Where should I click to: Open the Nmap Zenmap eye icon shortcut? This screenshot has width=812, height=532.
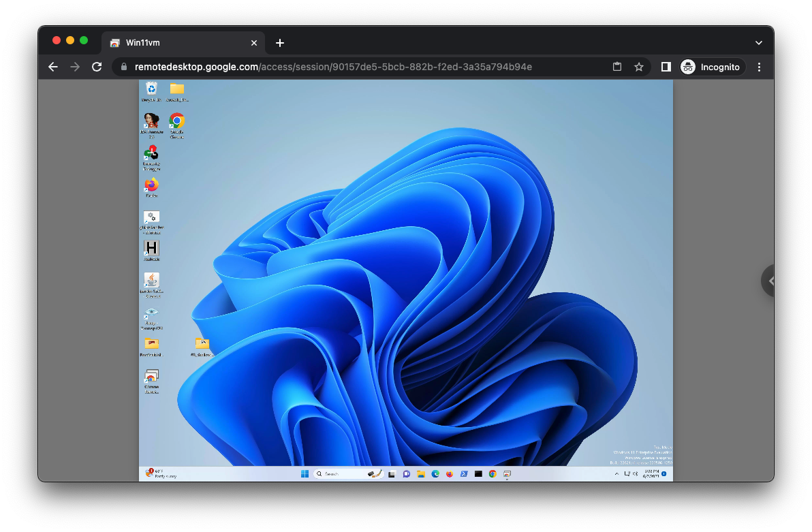point(151,313)
